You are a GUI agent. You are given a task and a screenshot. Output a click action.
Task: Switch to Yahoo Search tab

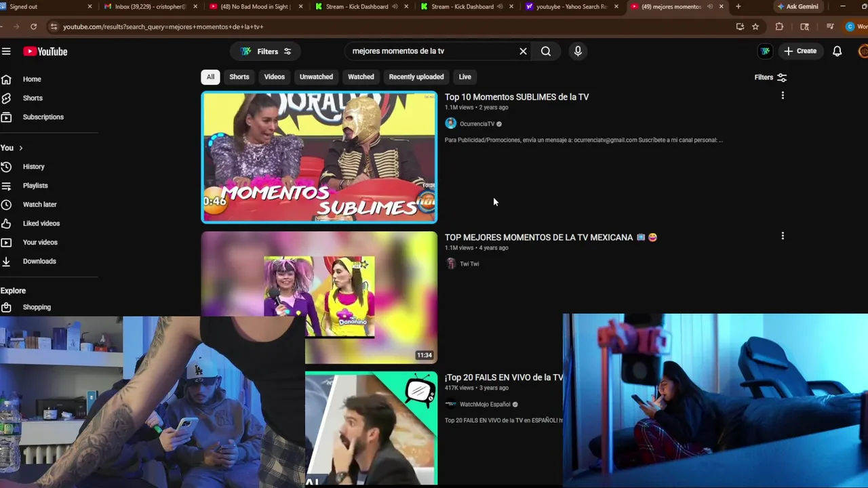pos(571,7)
